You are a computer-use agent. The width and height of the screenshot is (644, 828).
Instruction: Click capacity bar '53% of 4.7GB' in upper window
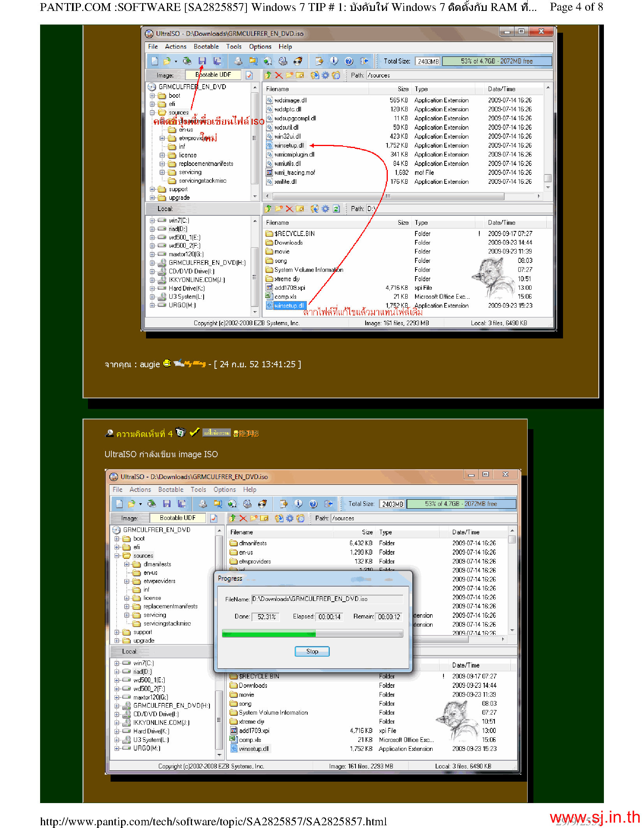497,62
